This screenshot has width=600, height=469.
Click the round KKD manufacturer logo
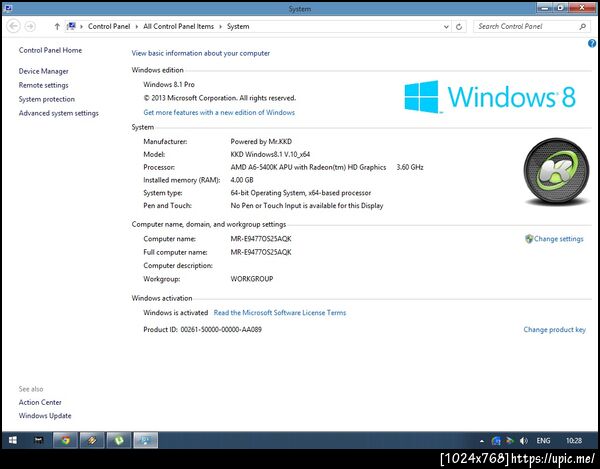(556, 171)
